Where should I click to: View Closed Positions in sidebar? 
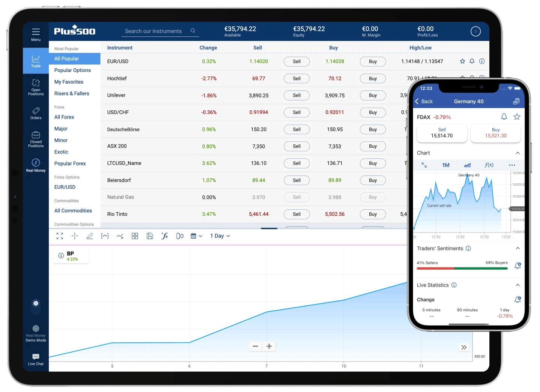[36, 139]
